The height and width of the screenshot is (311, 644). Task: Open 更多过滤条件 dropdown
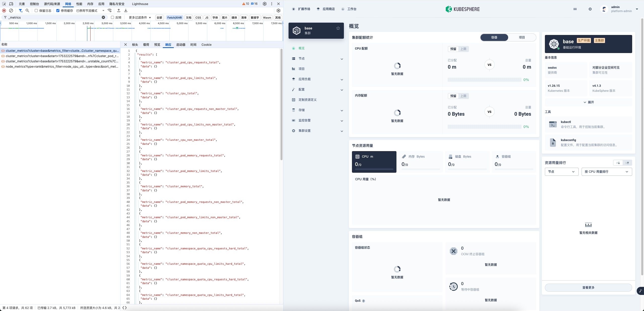(x=140, y=17)
